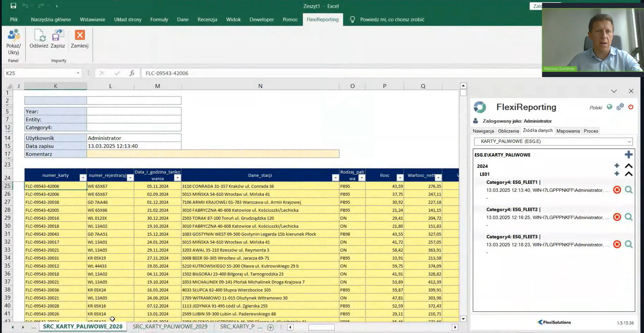Open the Formuły ribbon tab

point(159,19)
